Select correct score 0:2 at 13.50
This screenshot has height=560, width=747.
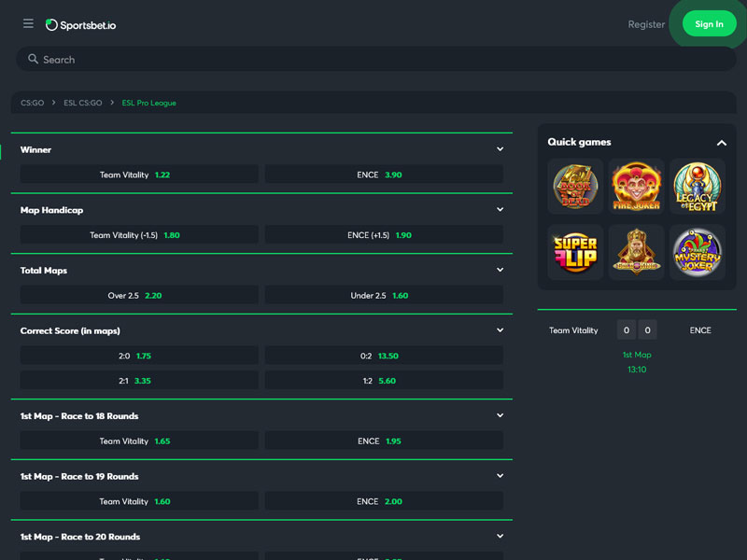384,356
